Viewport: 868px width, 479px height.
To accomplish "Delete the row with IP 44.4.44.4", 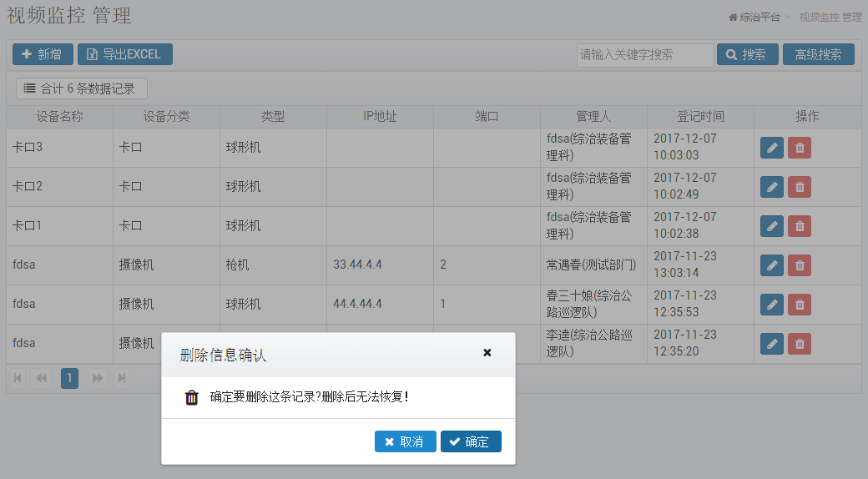I will click(800, 305).
